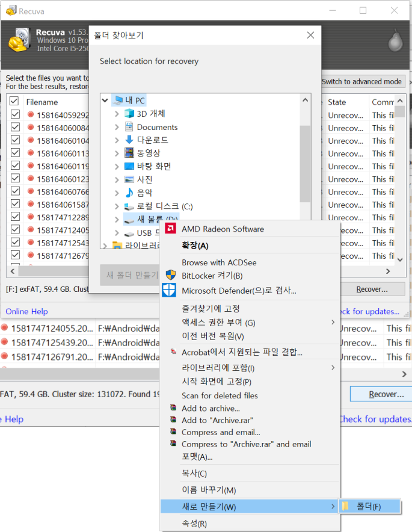Screen dimensions: 412x532
Task: Click the Microsoft Defender shield icon
Action: click(x=169, y=291)
